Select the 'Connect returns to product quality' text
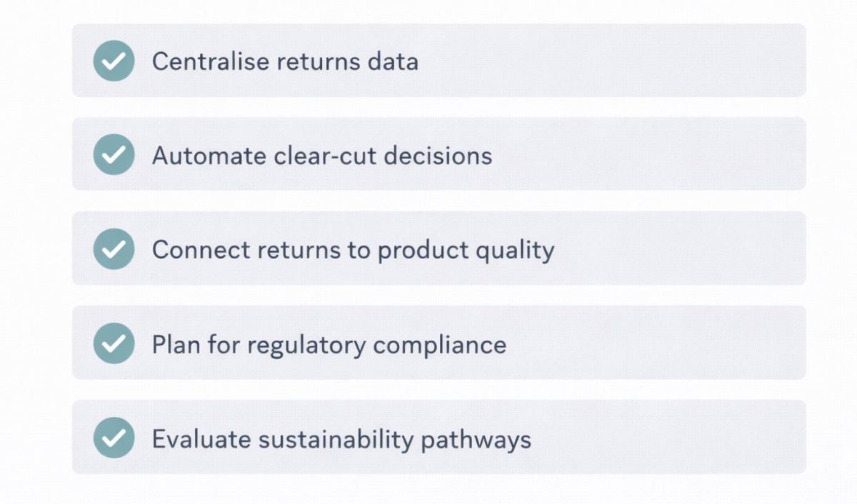This screenshot has height=504, width=857. click(353, 250)
